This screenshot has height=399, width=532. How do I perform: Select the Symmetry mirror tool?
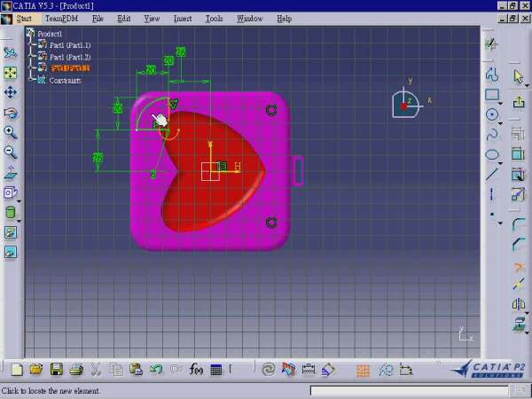click(518, 304)
